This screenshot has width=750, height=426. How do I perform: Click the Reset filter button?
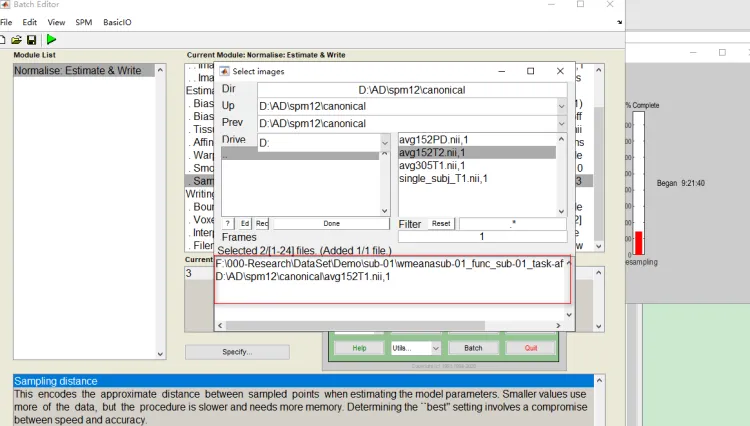440,224
